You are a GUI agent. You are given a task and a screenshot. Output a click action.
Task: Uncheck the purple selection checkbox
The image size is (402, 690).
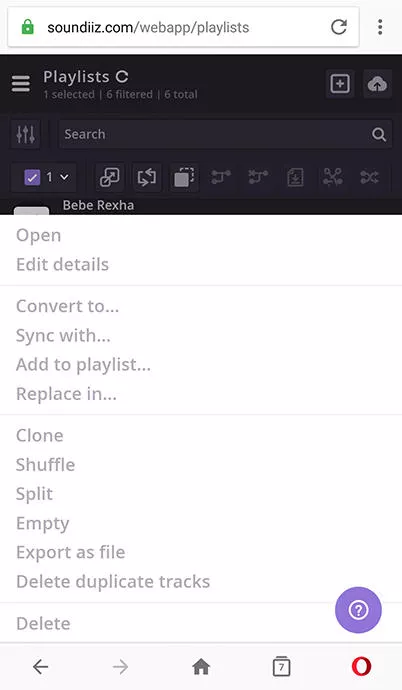coord(32,177)
